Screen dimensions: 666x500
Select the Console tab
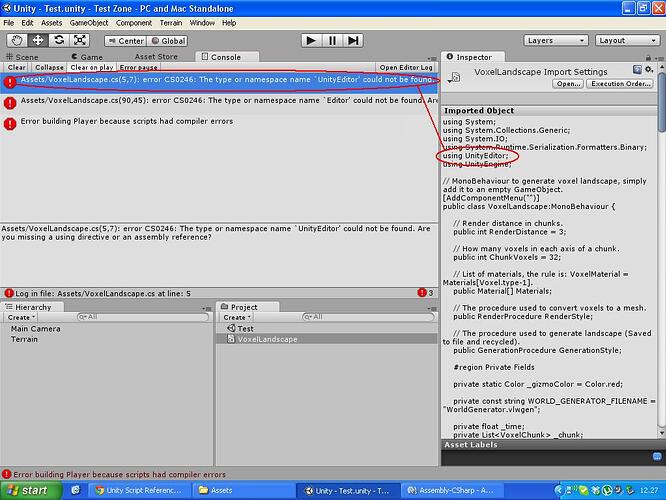point(226,57)
